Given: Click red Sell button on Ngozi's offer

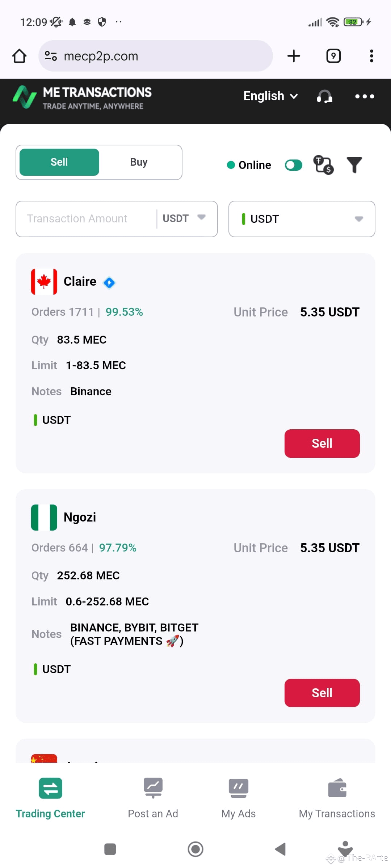Looking at the screenshot, I should pos(322,693).
